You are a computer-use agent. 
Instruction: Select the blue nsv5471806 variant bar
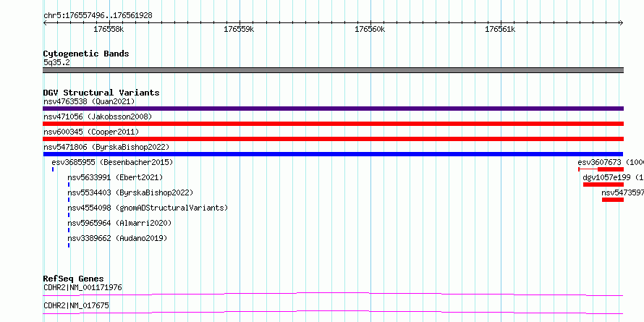click(x=333, y=154)
